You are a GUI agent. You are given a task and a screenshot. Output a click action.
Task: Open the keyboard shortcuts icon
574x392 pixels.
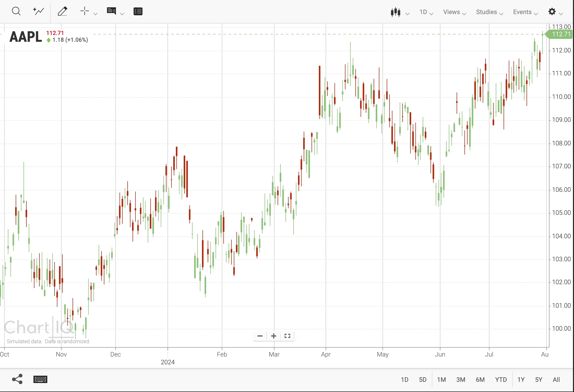40,379
